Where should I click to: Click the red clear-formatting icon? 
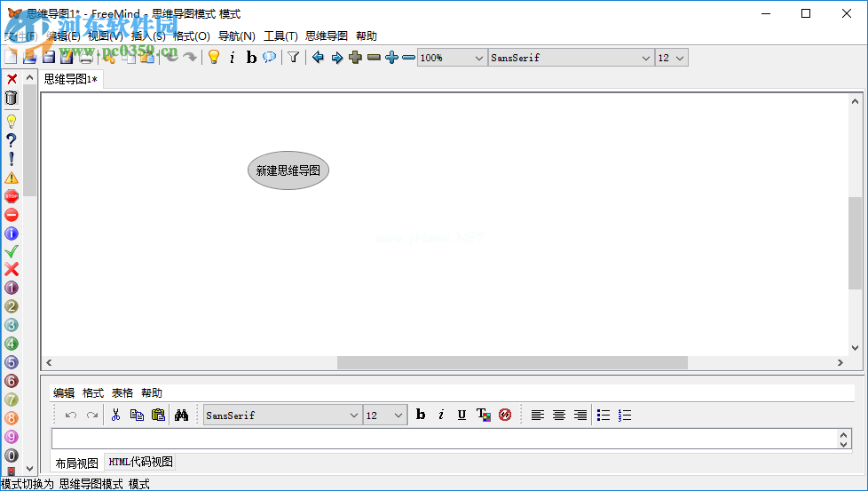click(x=505, y=415)
